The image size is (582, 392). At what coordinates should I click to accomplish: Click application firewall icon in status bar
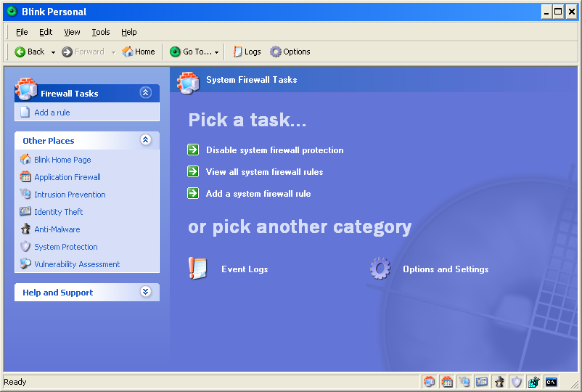[x=447, y=382]
